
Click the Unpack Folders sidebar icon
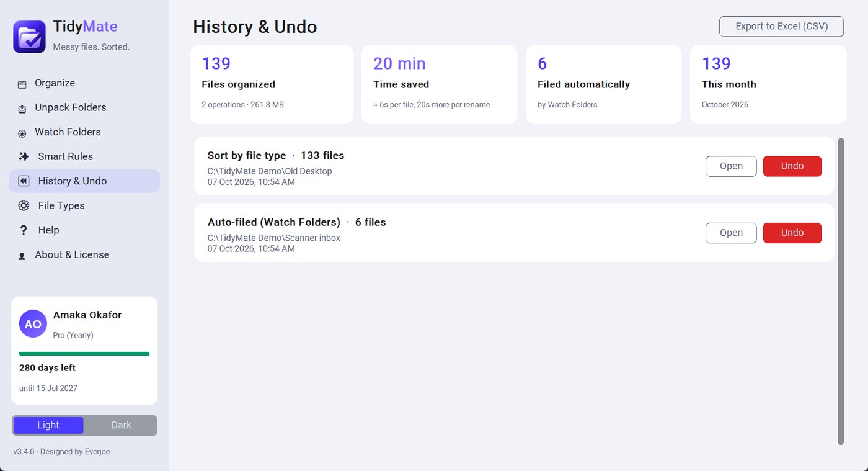(22, 109)
